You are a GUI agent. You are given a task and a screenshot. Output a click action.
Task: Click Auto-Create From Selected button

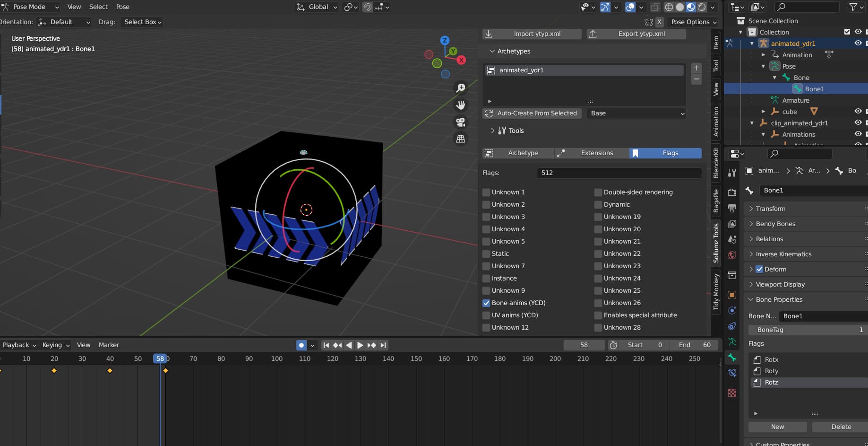point(532,114)
